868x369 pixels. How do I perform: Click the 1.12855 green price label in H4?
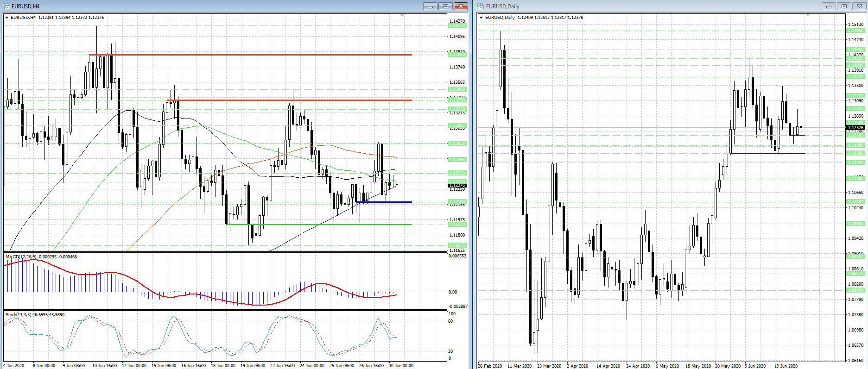pyautogui.click(x=457, y=144)
